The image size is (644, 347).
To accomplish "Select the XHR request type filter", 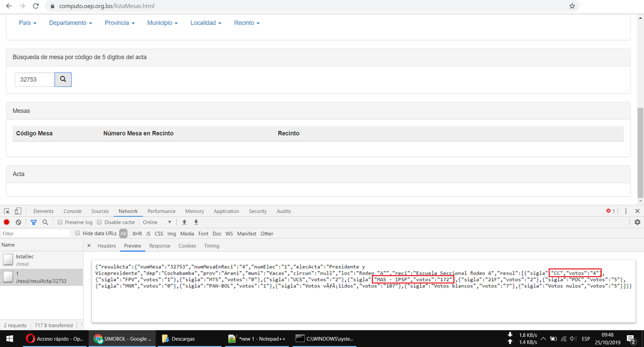I will (x=137, y=234).
